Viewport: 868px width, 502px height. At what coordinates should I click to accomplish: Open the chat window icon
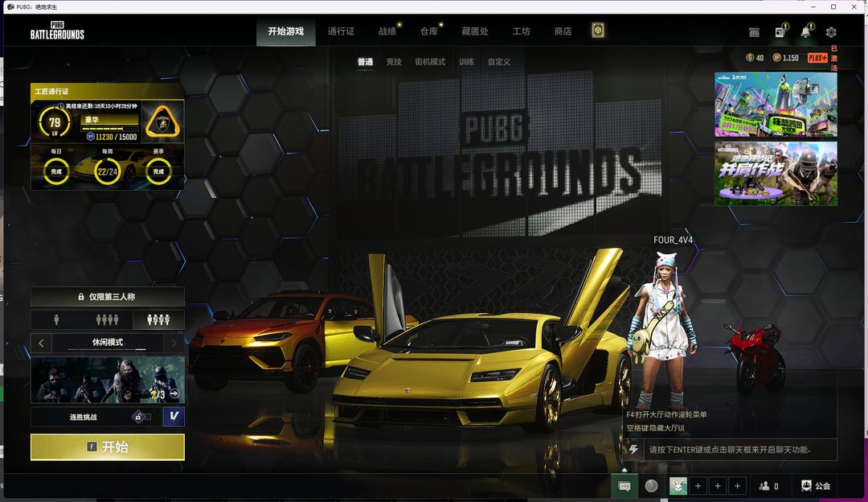624,486
